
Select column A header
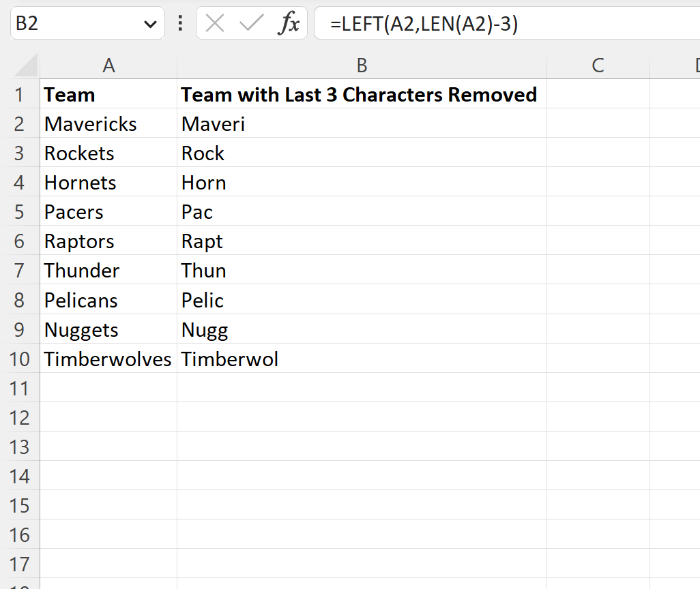[x=108, y=65]
